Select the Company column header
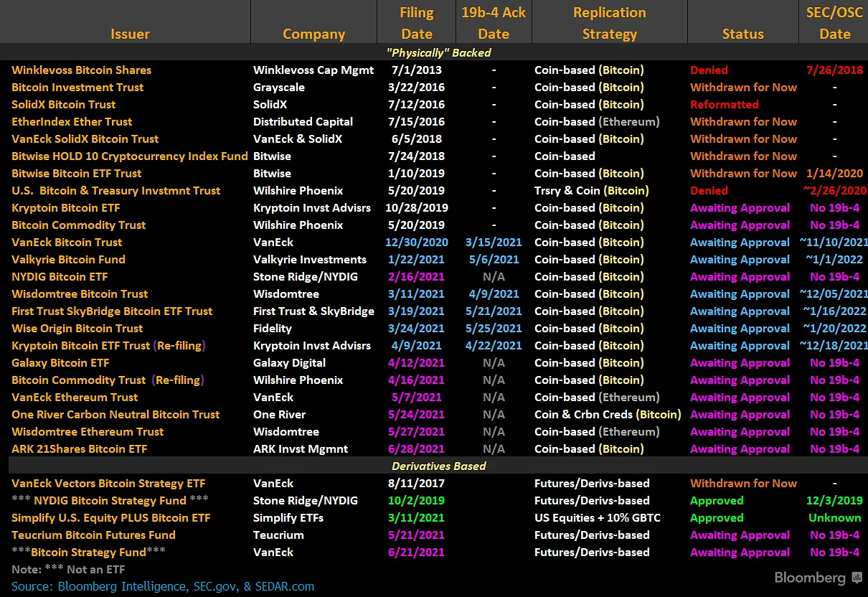 313,34
